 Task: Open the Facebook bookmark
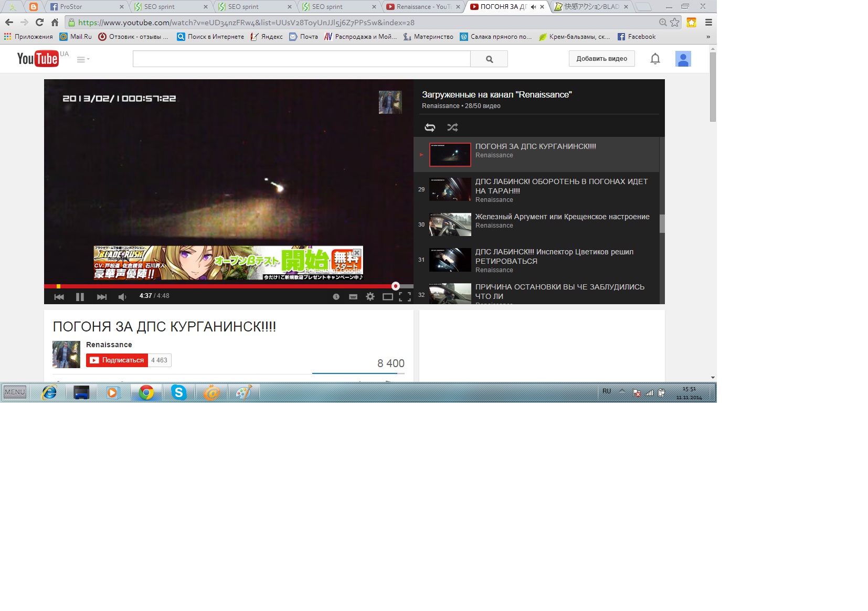click(x=637, y=37)
